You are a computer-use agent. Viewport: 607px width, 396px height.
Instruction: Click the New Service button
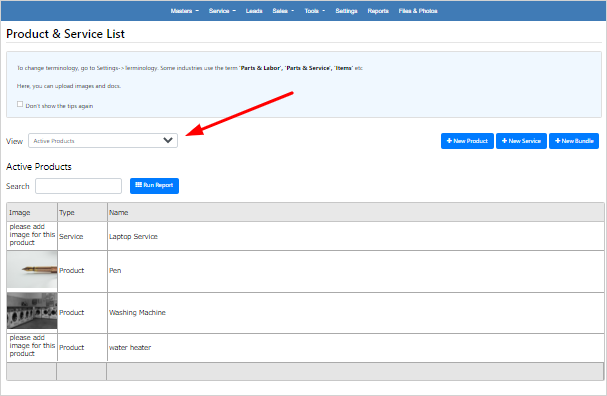point(521,141)
